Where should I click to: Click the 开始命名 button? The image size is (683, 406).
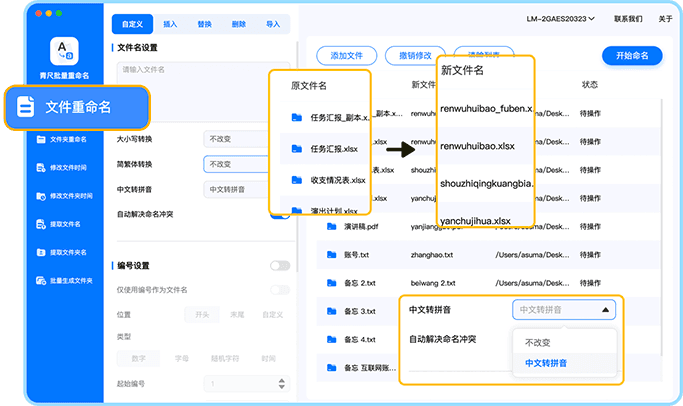(632, 56)
